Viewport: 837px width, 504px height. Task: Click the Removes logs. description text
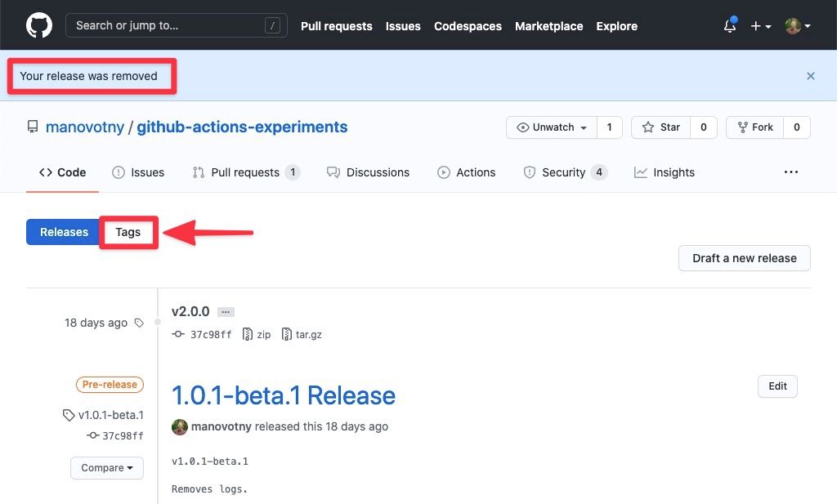point(210,489)
